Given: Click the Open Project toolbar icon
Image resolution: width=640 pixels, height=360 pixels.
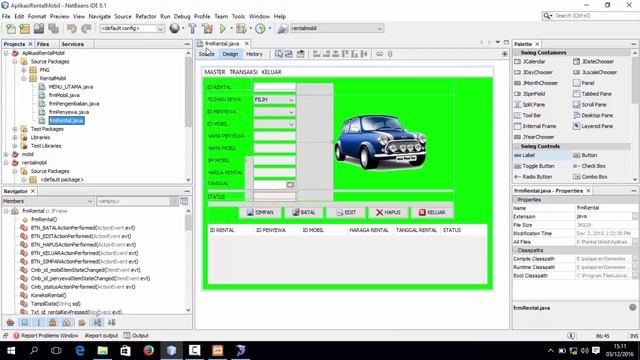Looking at the screenshot, I should coord(39,29).
